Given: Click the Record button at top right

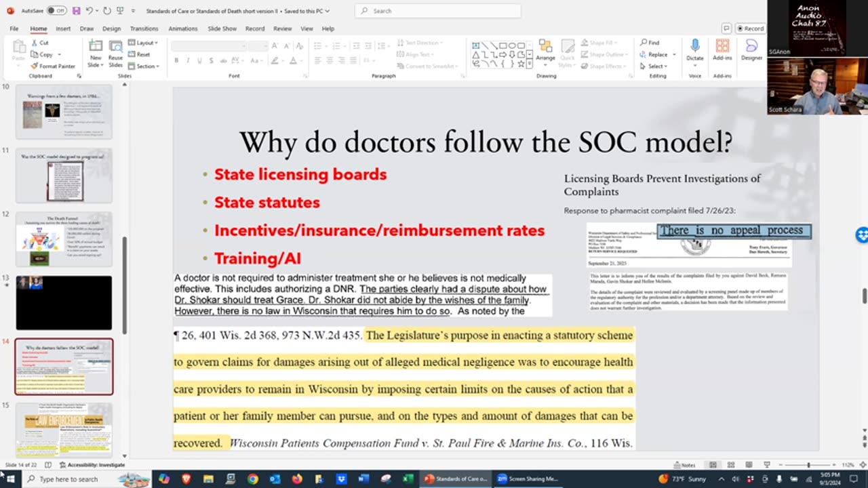Looking at the screenshot, I should pyautogui.click(x=749, y=28).
